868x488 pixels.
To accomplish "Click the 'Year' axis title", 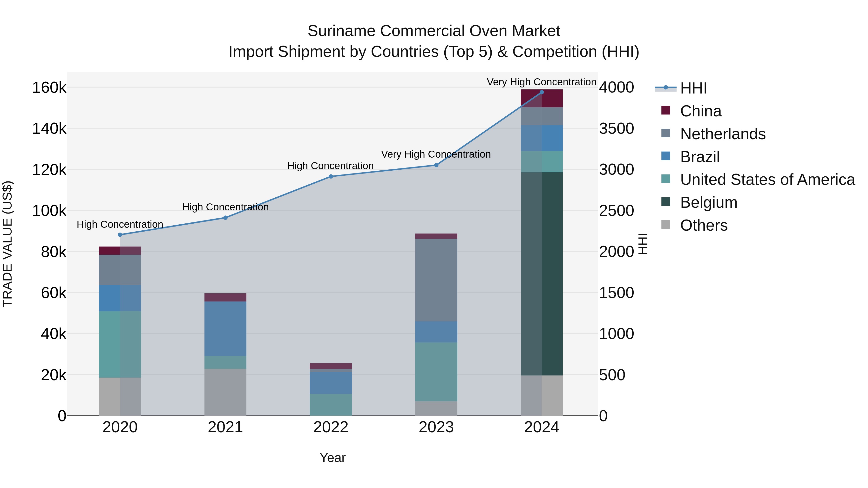I will (332, 458).
